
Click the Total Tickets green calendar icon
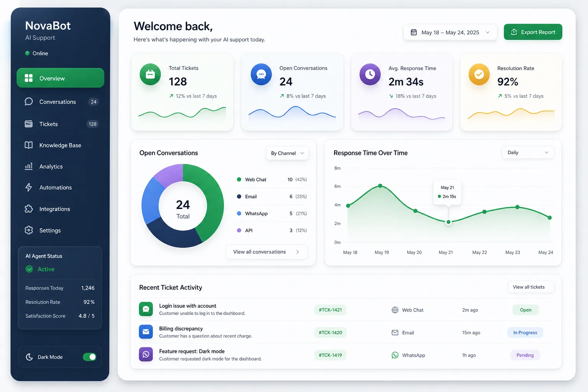(150, 74)
